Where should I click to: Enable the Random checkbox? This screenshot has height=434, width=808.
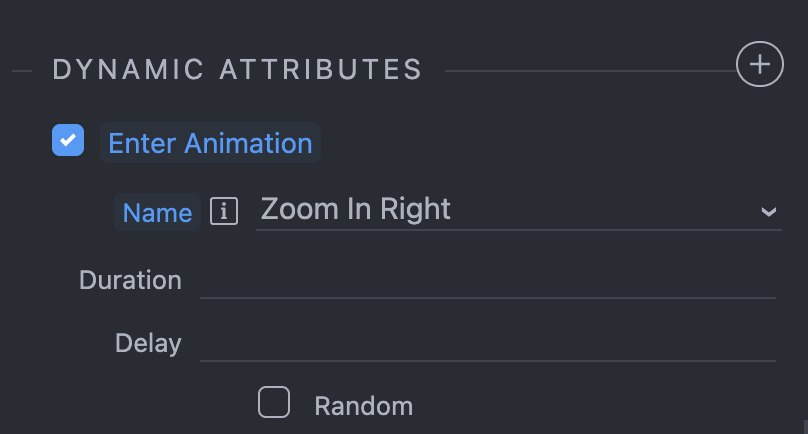click(x=274, y=402)
